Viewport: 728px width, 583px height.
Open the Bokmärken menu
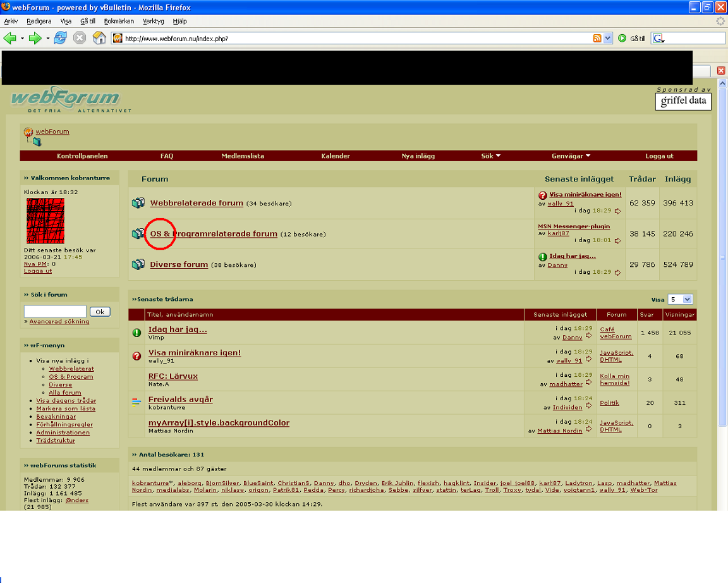pos(119,21)
